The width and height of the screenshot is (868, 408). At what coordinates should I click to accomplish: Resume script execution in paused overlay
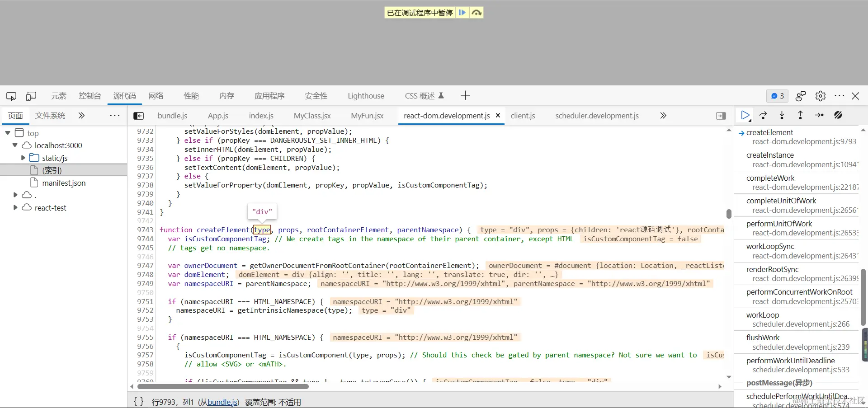coord(462,13)
